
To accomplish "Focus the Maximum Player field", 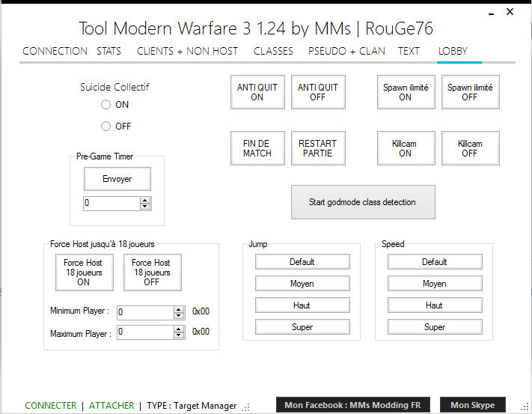I will 145,332.
